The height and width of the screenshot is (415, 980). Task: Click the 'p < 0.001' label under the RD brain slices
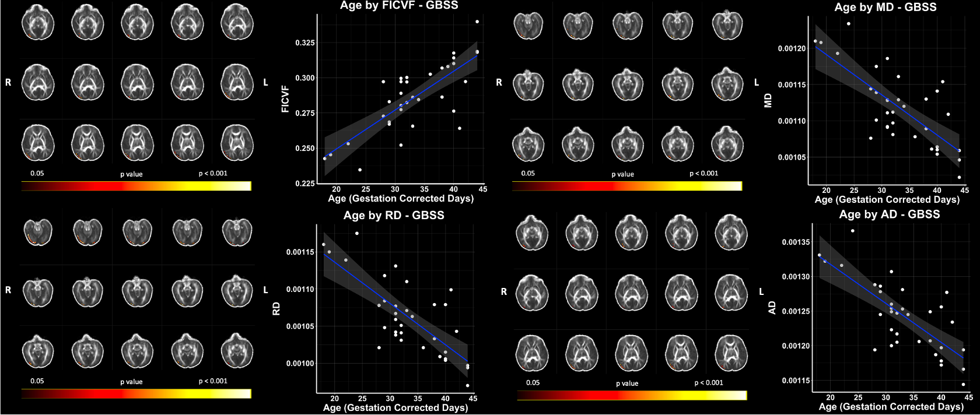[x=213, y=381]
